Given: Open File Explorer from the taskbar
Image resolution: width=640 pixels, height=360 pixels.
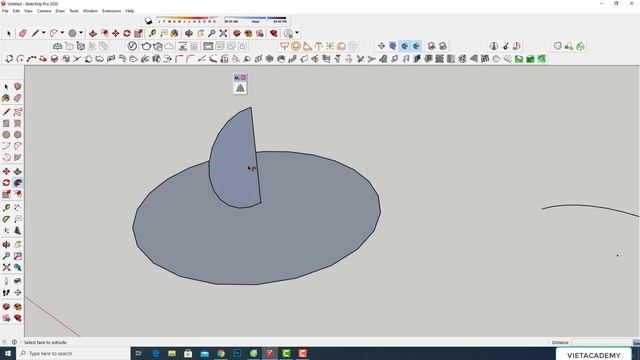Looking at the screenshot, I should click(172, 353).
